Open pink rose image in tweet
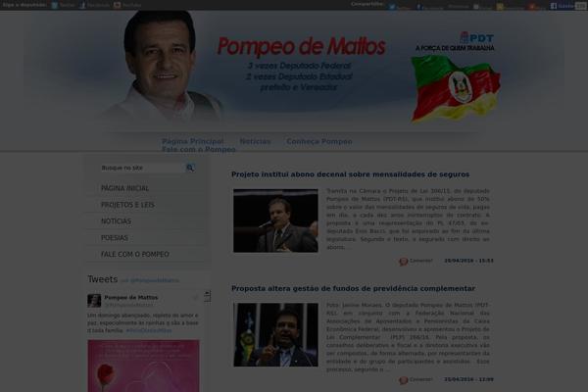 click(144, 366)
